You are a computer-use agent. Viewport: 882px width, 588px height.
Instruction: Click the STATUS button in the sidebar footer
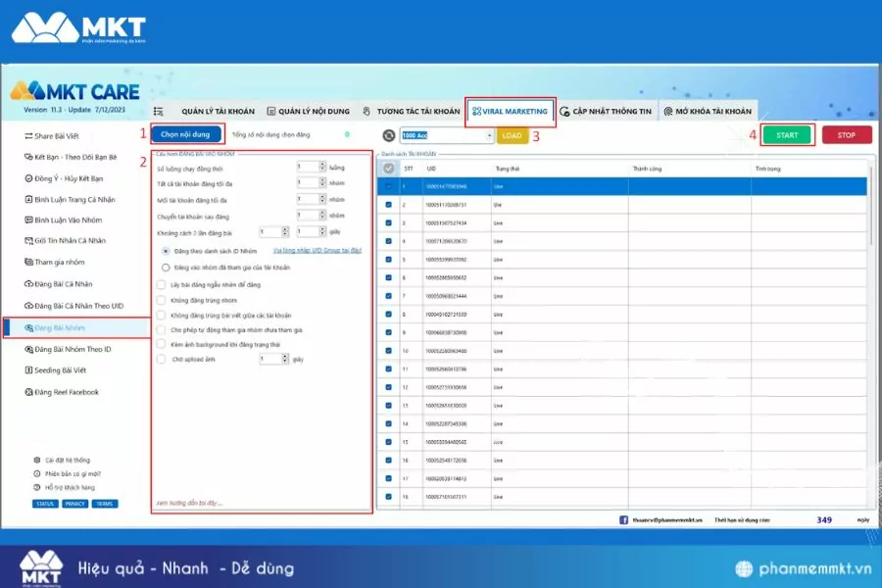point(45,504)
